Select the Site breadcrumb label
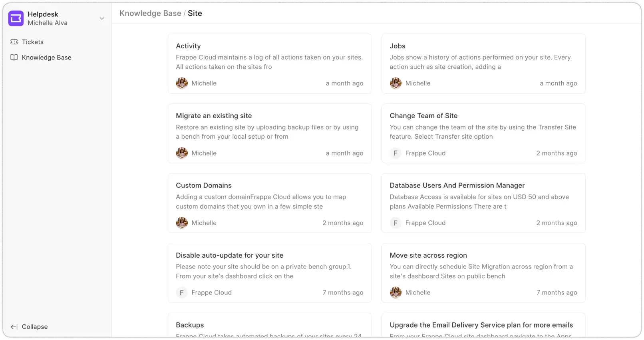This screenshot has width=644, height=340. pos(195,13)
